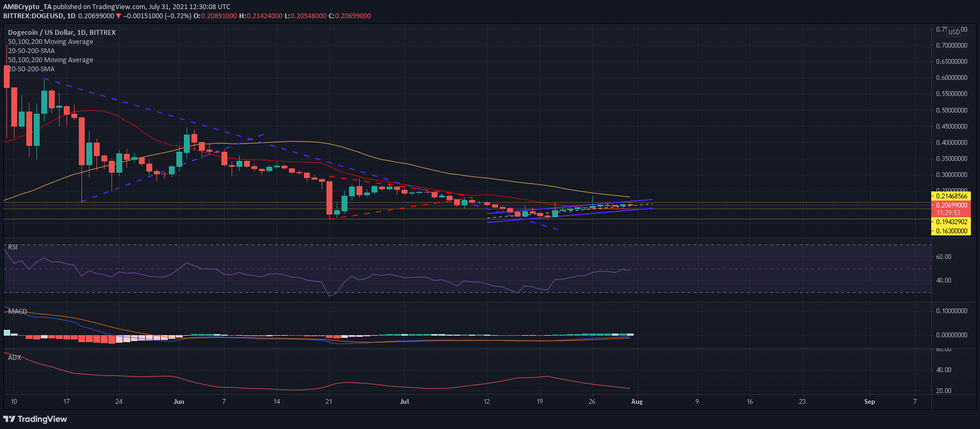Click the 0.50000000 price axis value
980x429 pixels.
coord(952,110)
